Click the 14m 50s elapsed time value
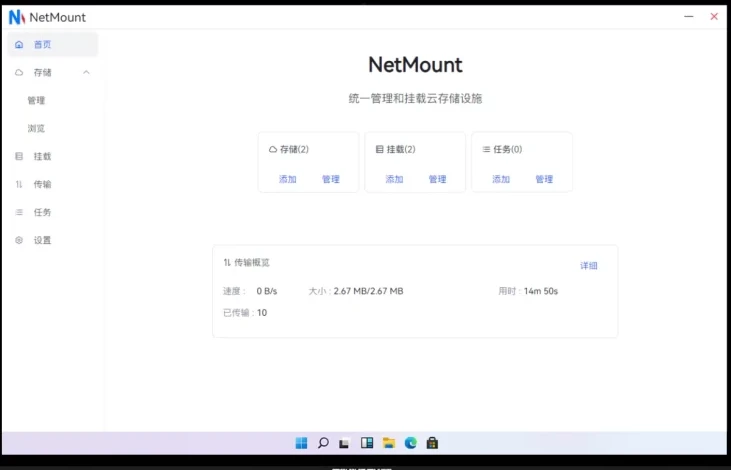Viewport: 731px width, 470px height. 541,291
